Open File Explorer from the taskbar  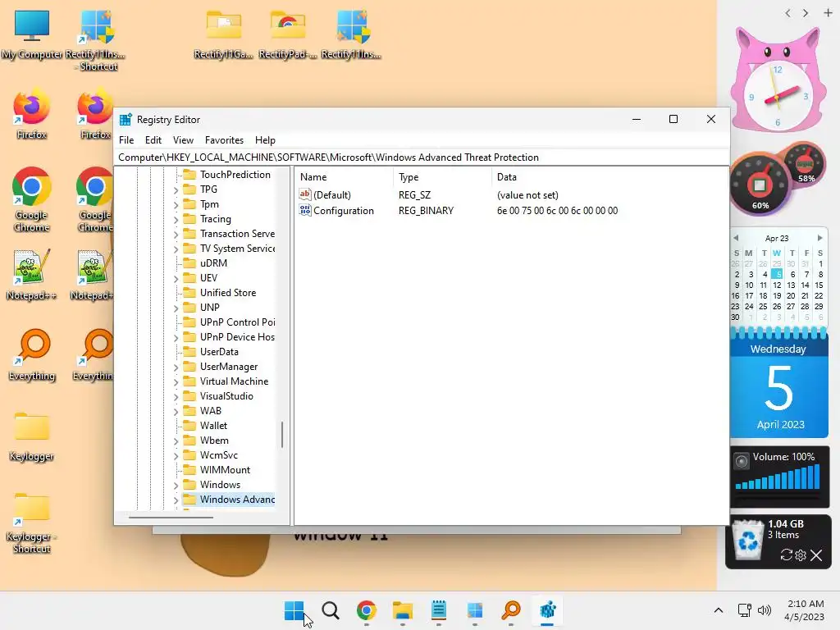[402, 610]
